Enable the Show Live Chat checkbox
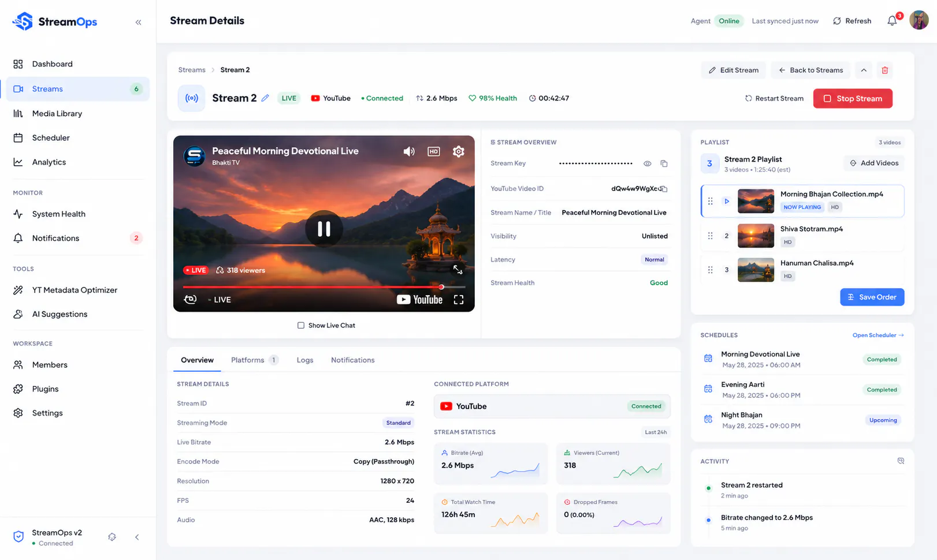Viewport: 937px width, 560px height. [x=301, y=326]
